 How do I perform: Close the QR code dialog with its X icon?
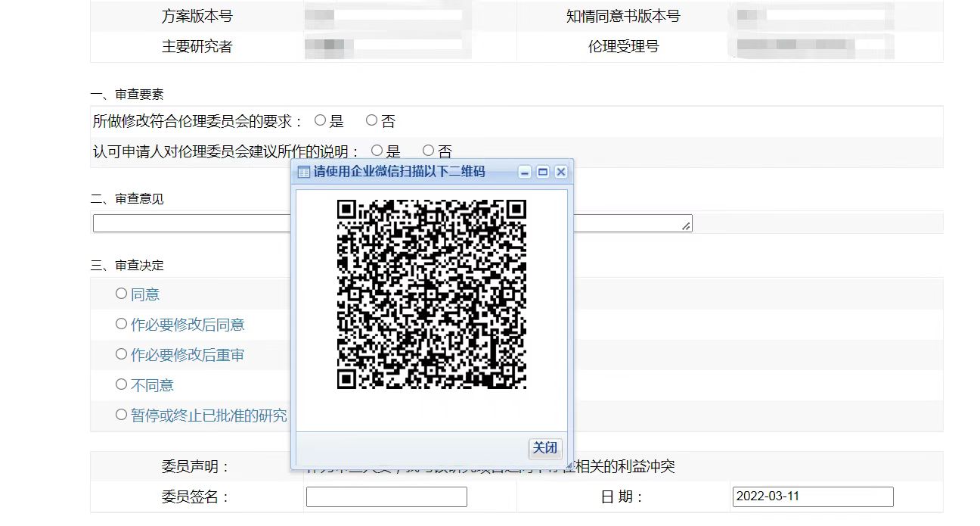[560, 172]
